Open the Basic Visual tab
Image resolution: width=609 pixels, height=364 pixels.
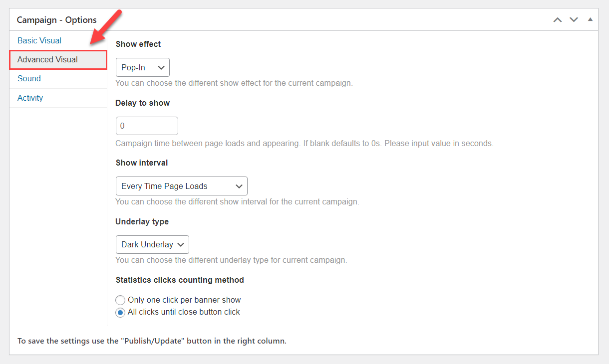(39, 40)
